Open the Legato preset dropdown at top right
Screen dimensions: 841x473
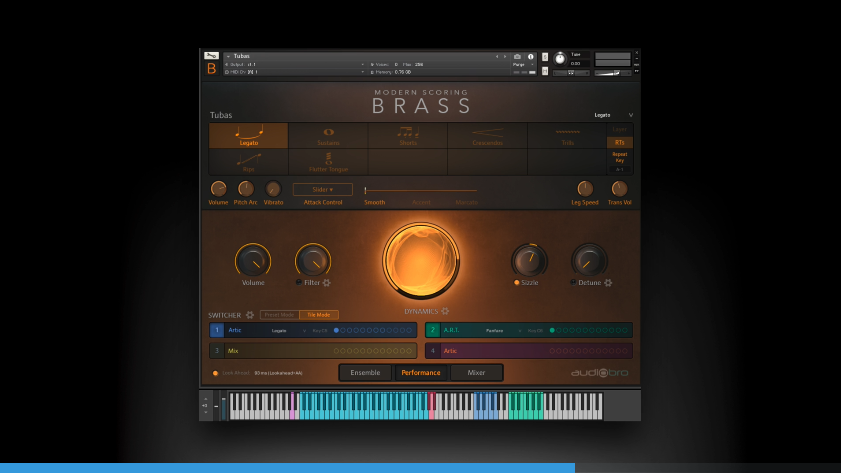tap(614, 115)
